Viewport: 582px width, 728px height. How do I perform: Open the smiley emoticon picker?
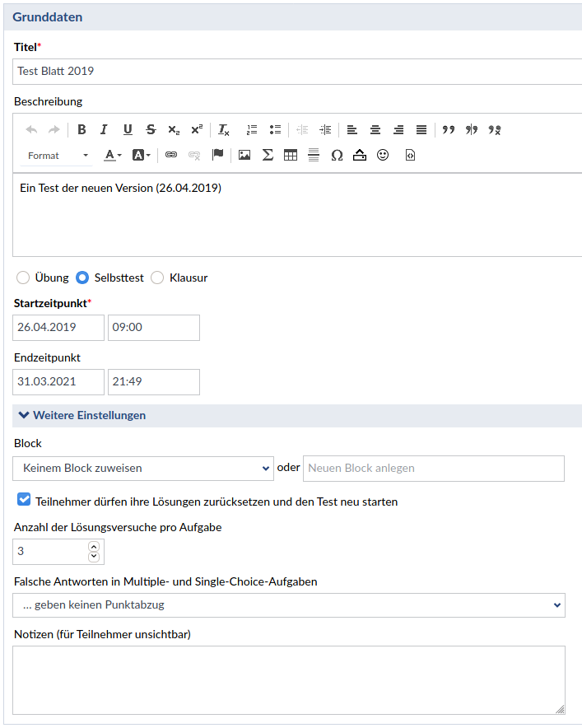tap(383, 155)
